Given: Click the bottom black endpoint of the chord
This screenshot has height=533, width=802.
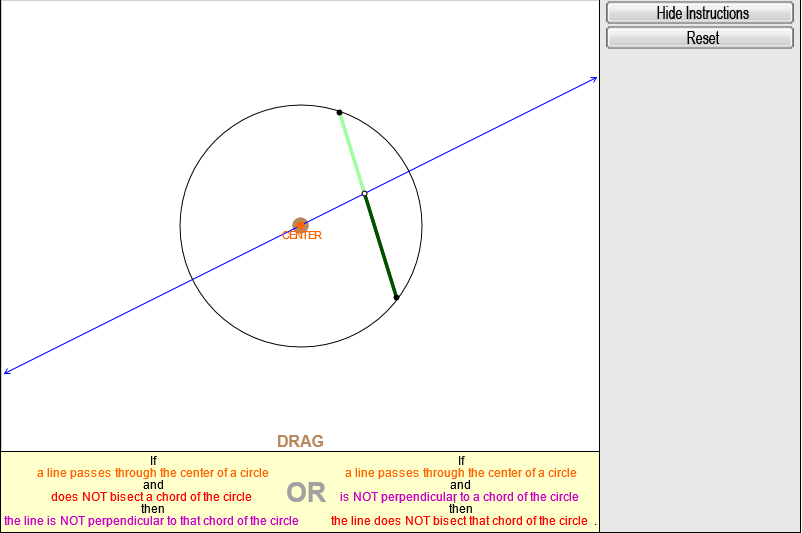Looking at the screenshot, I should pyautogui.click(x=396, y=297).
